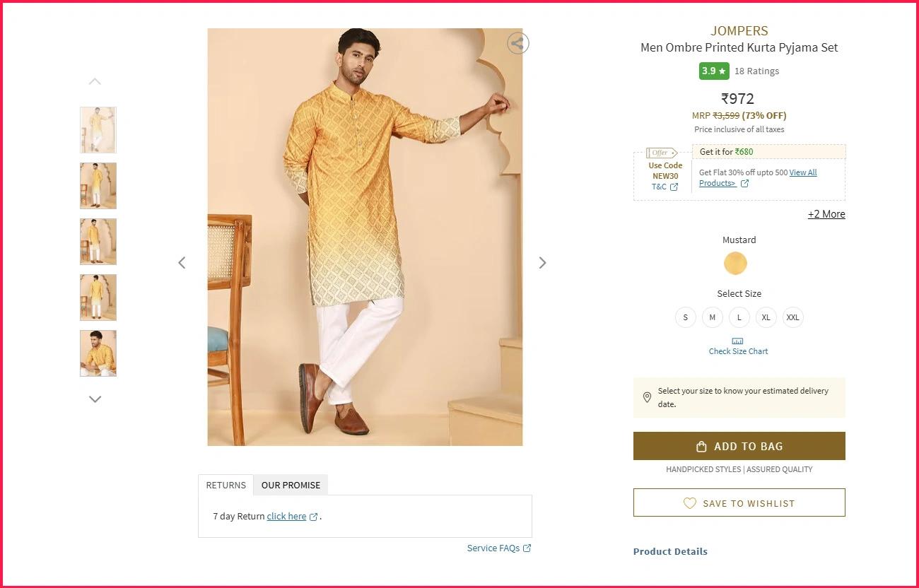Image resolution: width=919 pixels, height=588 pixels.
Task: Select the last seated-pose thumbnail
Action: pyautogui.click(x=98, y=353)
